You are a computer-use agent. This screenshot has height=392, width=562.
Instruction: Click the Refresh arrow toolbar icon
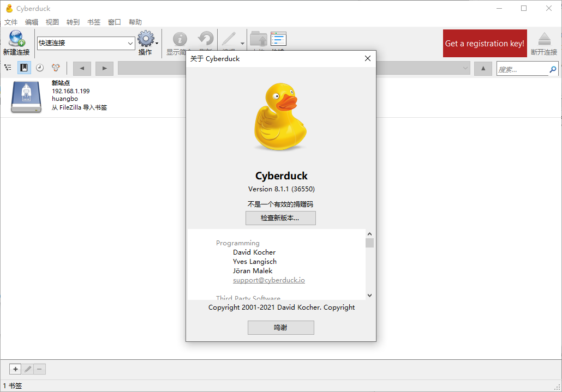coord(206,39)
